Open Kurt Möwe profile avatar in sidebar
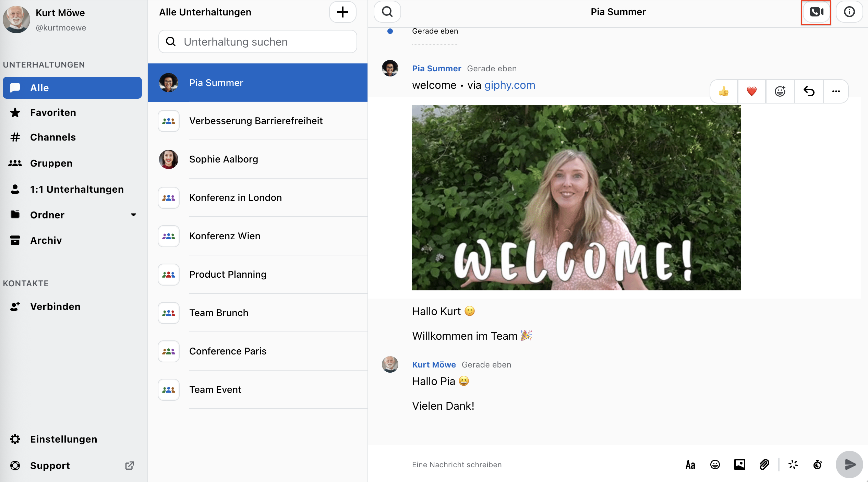This screenshot has width=868, height=482. pos(16,19)
